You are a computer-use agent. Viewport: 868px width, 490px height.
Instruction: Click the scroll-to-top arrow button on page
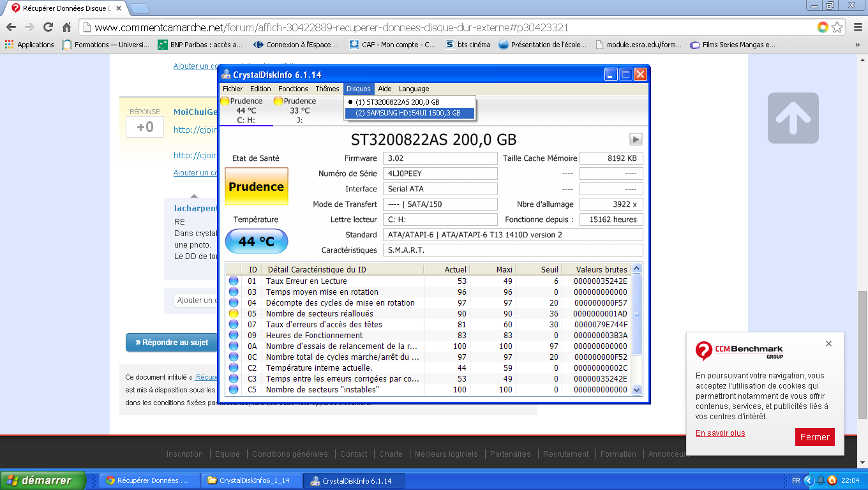point(793,118)
